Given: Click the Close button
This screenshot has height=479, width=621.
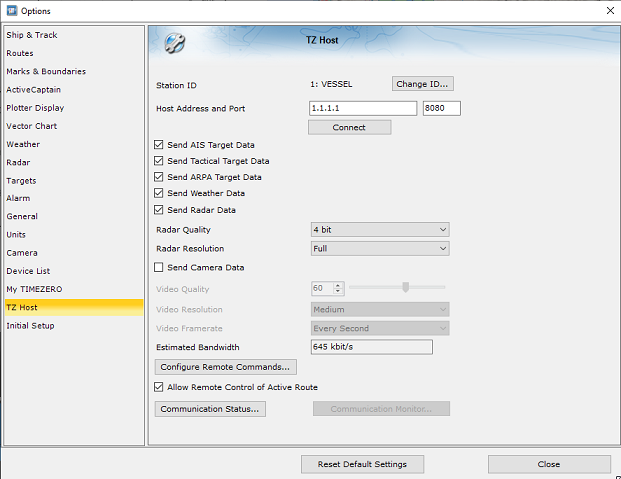Looking at the screenshot, I should point(549,464).
